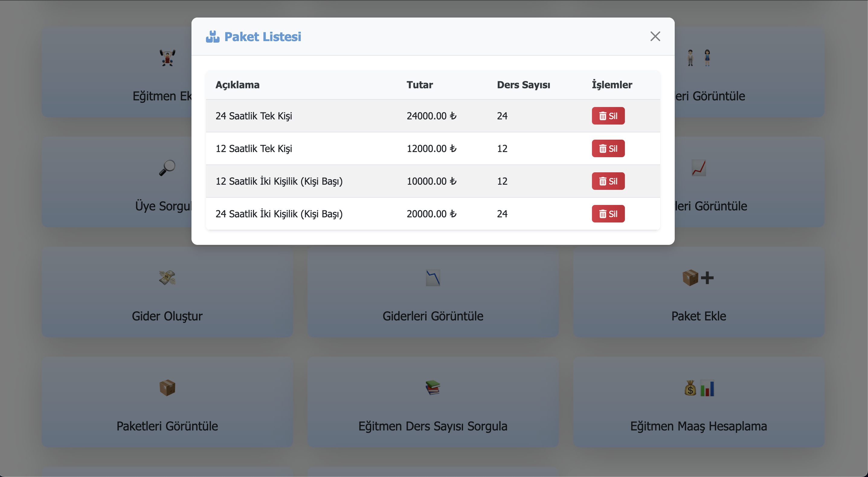Select the 24000.00 ₺ amount cell
The width and height of the screenshot is (868, 477).
431,116
